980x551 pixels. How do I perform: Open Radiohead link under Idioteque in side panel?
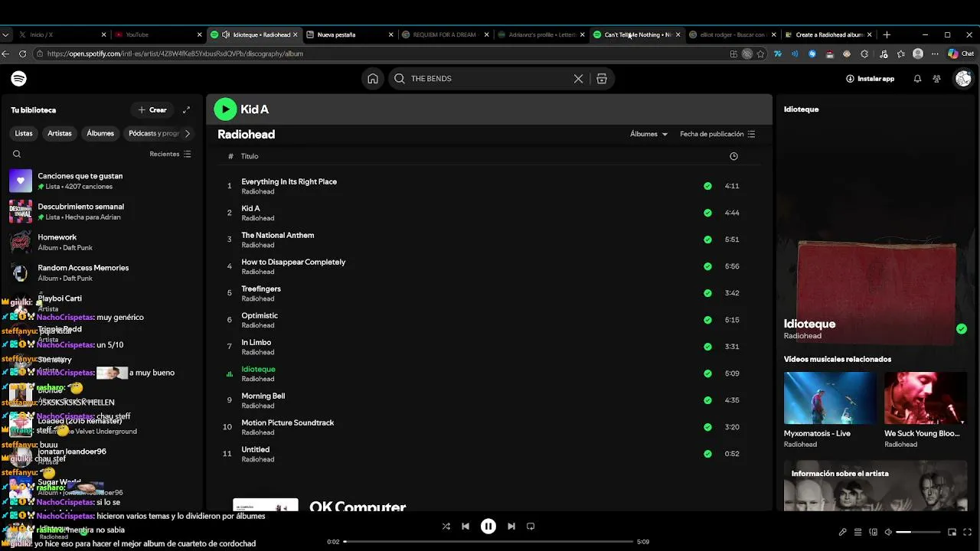[x=802, y=336]
